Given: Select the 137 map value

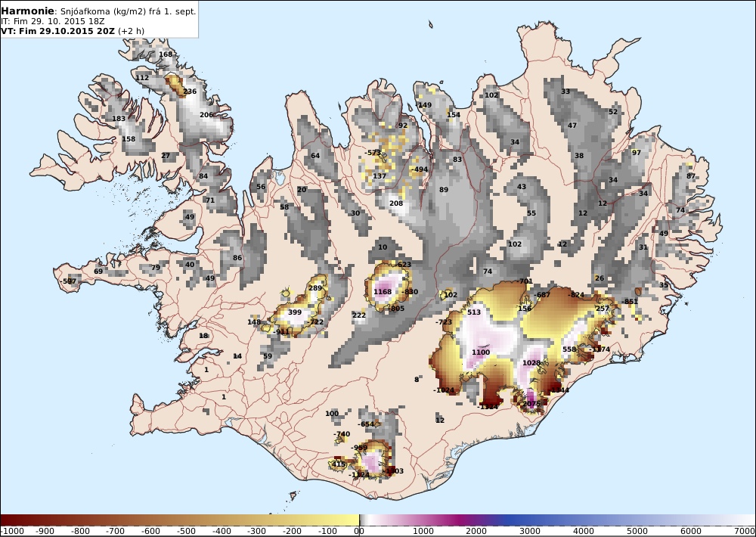Looking at the screenshot, I should (380, 175).
